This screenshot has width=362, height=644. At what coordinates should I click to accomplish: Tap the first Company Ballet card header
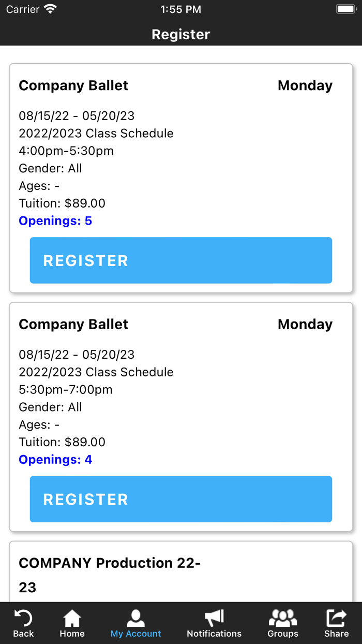pyautogui.click(x=73, y=85)
